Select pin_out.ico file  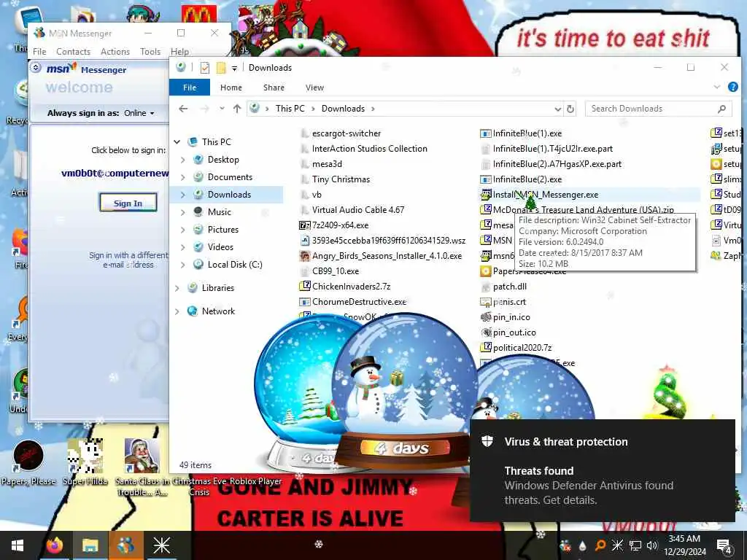pos(508,332)
